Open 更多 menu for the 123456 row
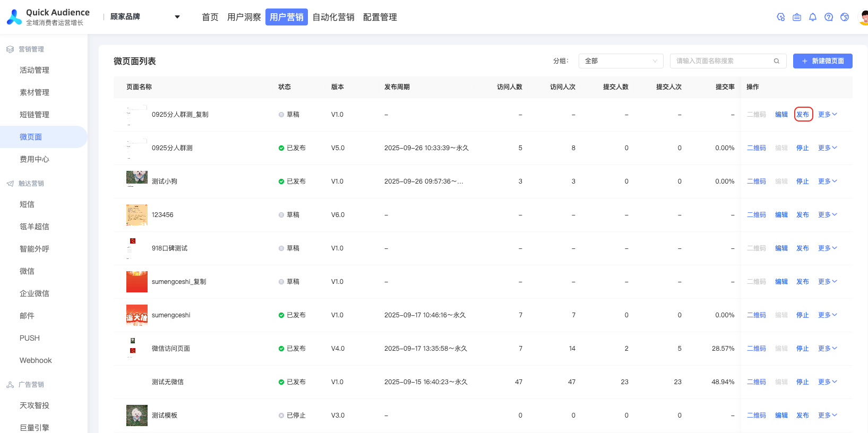Image resolution: width=868 pixels, height=433 pixels. pos(827,215)
